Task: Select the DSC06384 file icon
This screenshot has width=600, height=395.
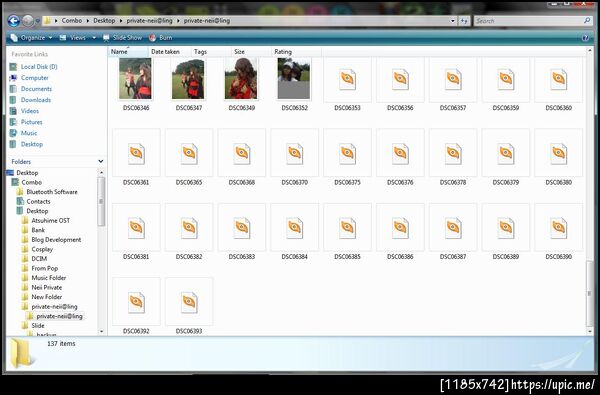Action: coord(295,229)
